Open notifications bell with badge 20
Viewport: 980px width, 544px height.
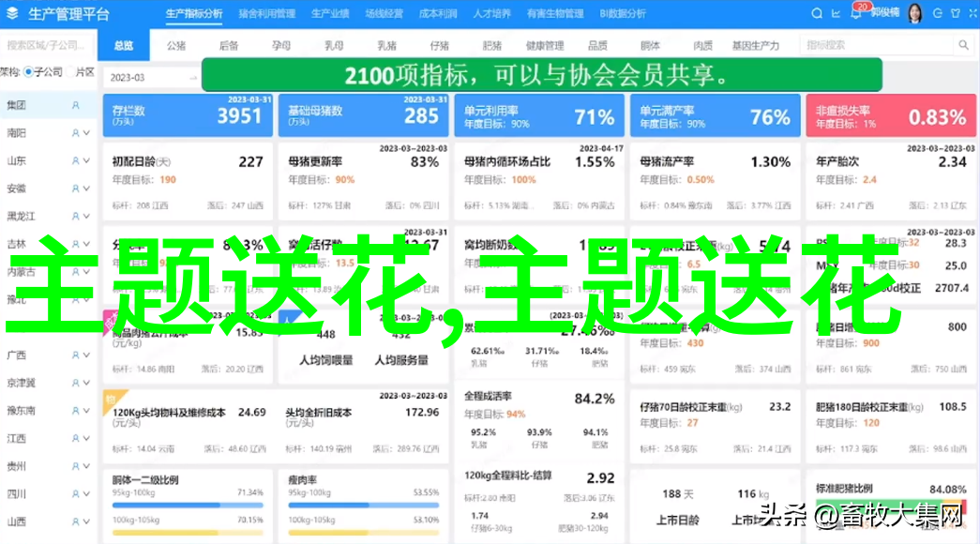click(855, 12)
